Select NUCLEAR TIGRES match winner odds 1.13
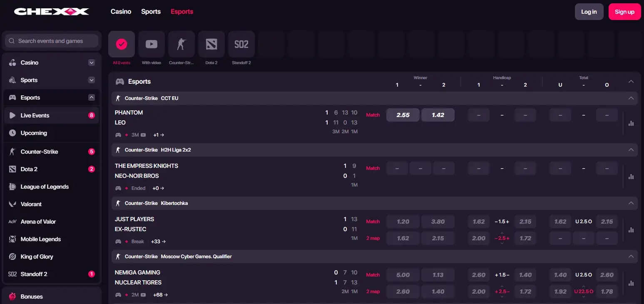Image resolution: width=644 pixels, height=304 pixels. pos(438,275)
